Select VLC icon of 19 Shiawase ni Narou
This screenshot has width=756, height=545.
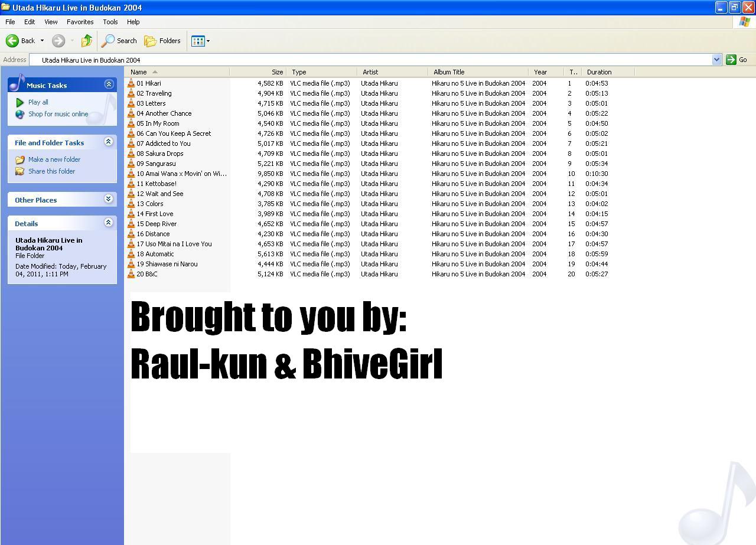click(x=131, y=264)
